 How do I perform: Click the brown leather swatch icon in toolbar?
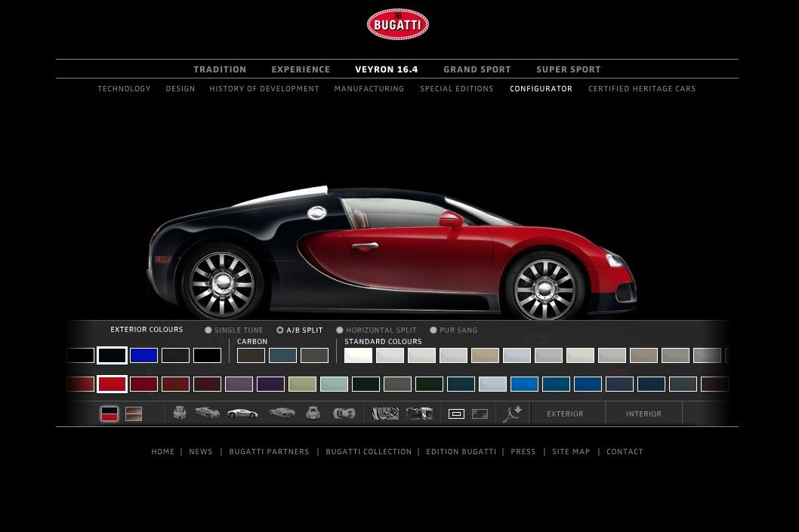click(134, 414)
